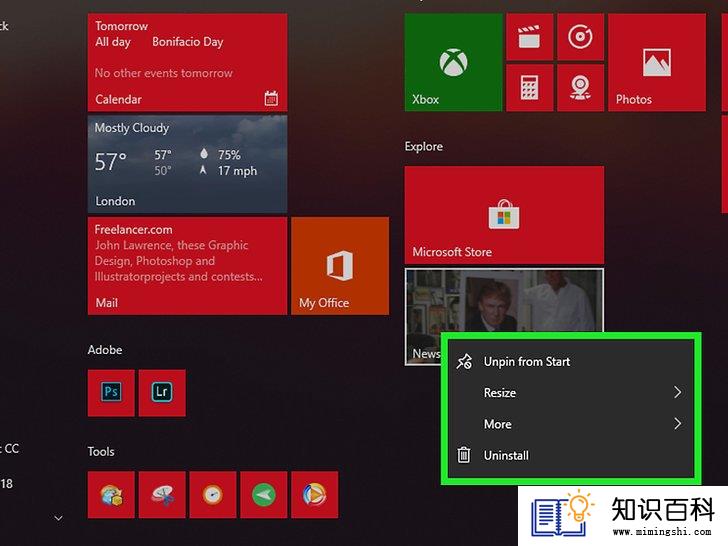This screenshot has height=546, width=728.
Task: Open the Camera webcam tile
Action: click(580, 88)
